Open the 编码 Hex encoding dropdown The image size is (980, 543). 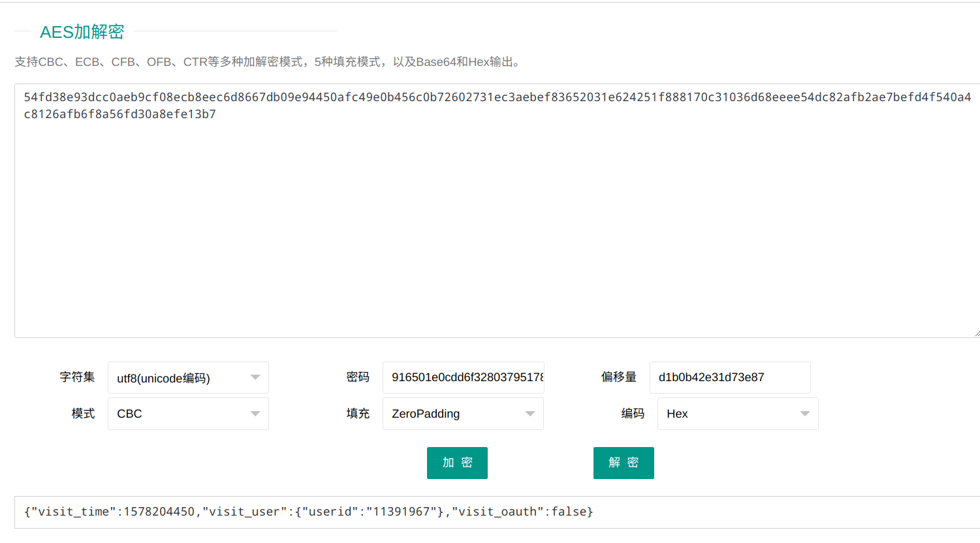[x=738, y=414]
